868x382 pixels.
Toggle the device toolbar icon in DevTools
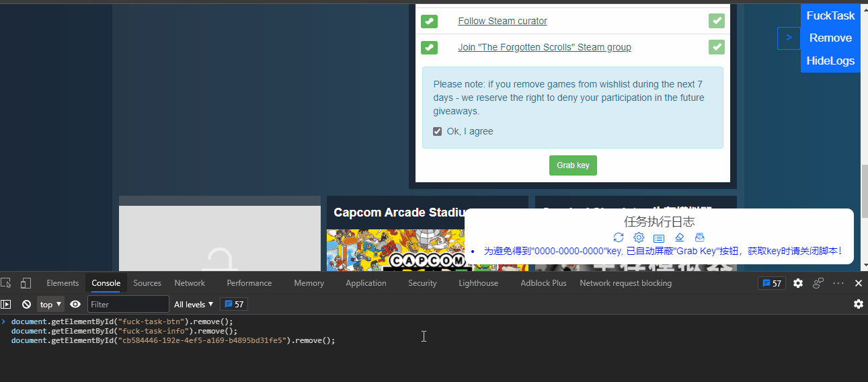[26, 283]
